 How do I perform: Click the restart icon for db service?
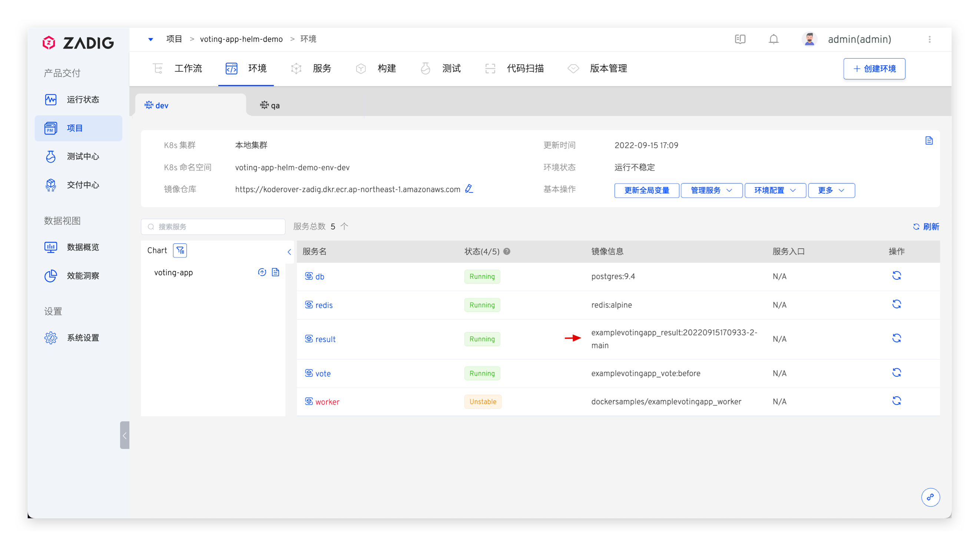point(896,276)
